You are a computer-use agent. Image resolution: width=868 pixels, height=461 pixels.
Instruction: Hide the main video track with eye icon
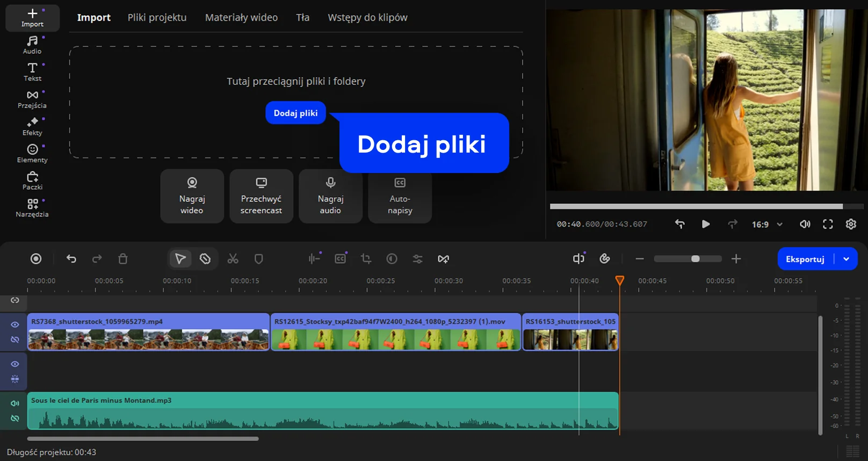coord(15,325)
